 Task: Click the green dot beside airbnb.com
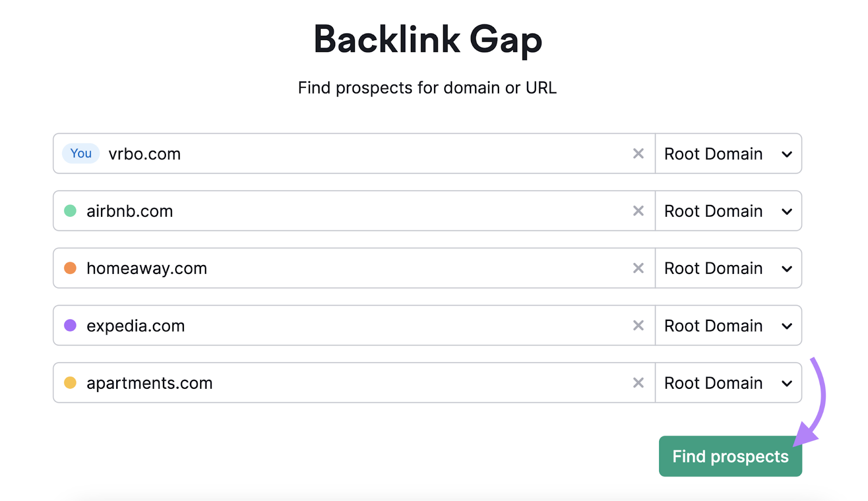click(x=71, y=211)
